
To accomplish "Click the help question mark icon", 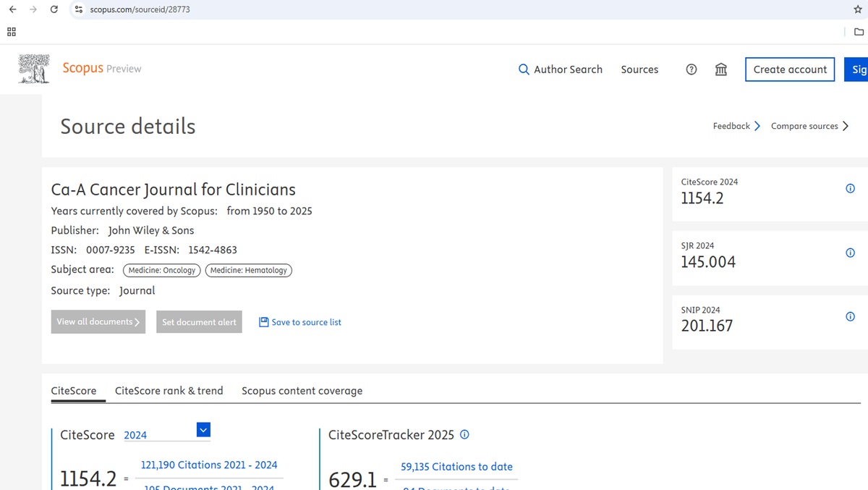I will click(x=692, y=69).
